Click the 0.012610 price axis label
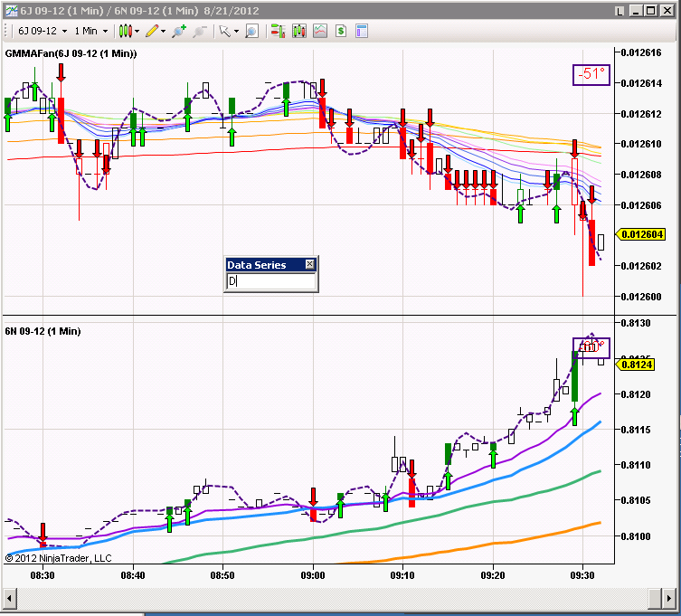This screenshot has width=681, height=616. 641,144
